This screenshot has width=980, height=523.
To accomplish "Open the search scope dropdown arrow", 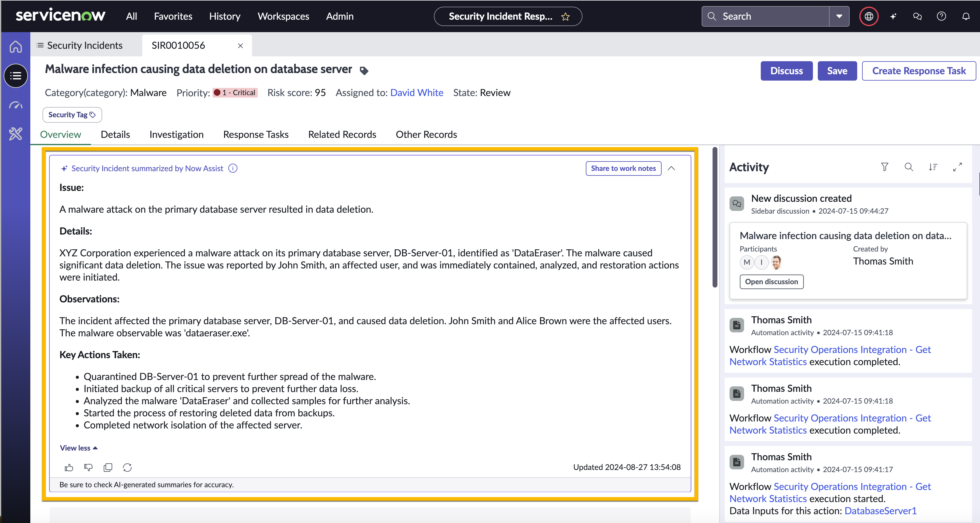I will pyautogui.click(x=839, y=16).
